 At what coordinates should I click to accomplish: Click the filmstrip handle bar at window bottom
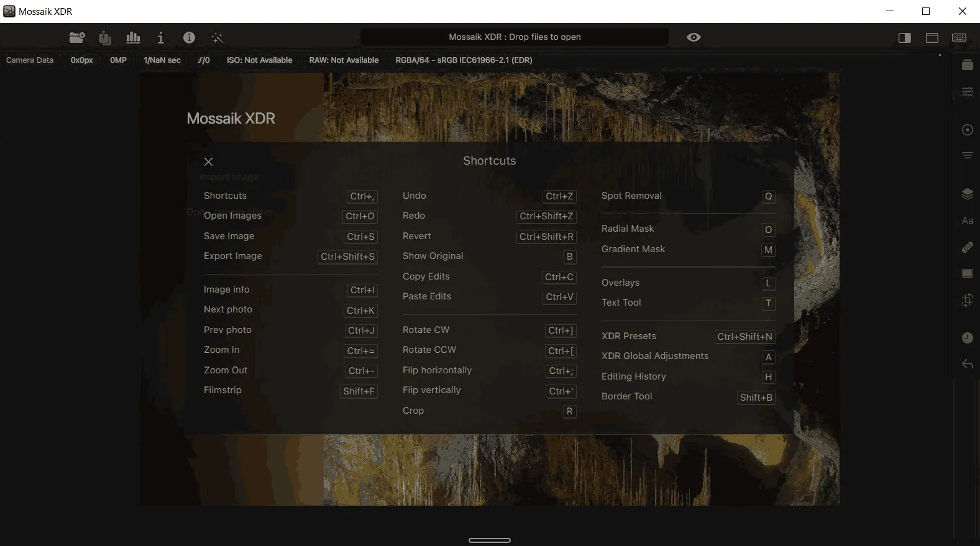click(490, 540)
